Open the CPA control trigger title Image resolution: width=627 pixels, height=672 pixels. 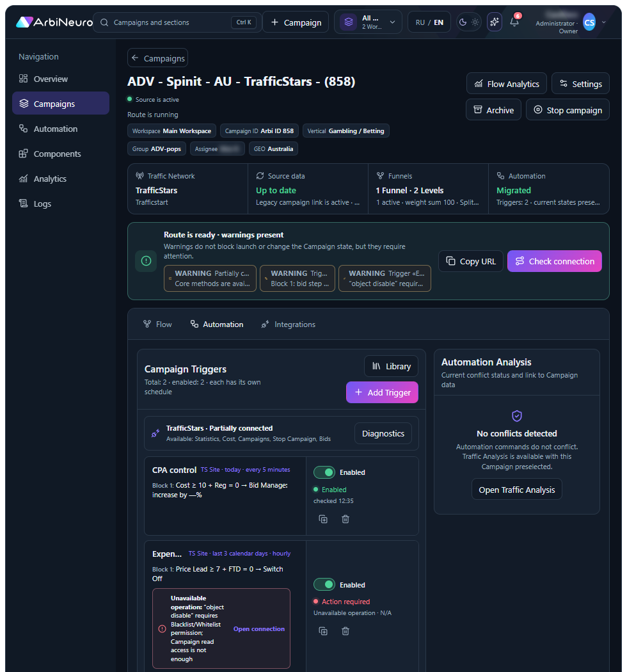tap(174, 470)
